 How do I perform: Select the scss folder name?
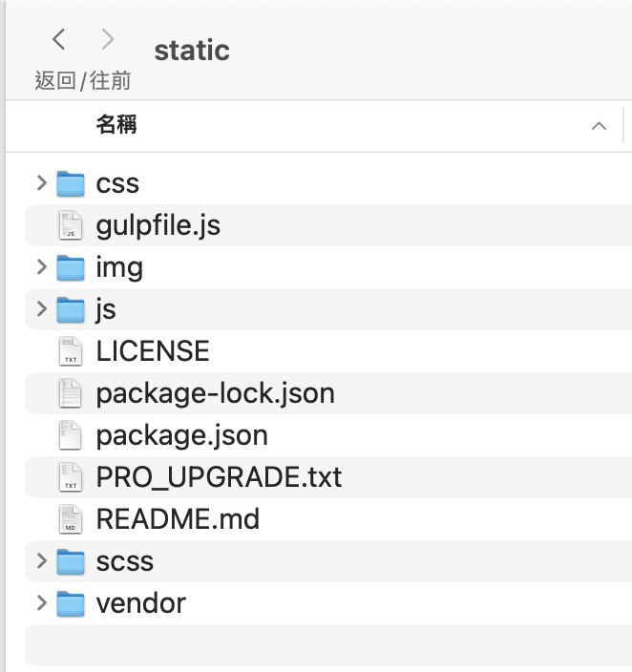[x=124, y=561]
